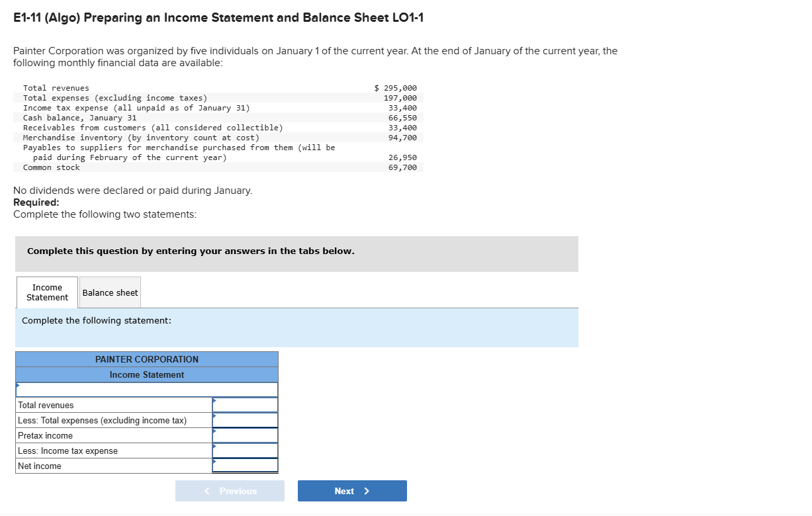Switch to the Balance sheet tab
The width and height of the screenshot is (812, 516).
pos(109,292)
